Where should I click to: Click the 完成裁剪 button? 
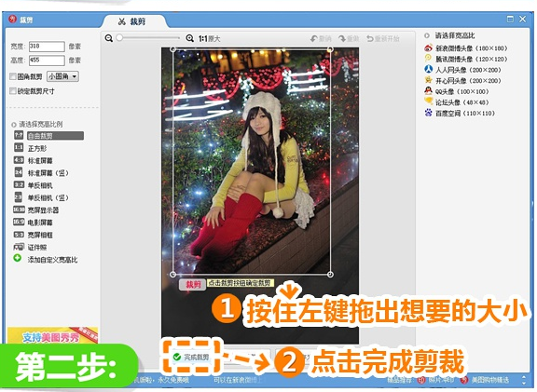coord(192,358)
